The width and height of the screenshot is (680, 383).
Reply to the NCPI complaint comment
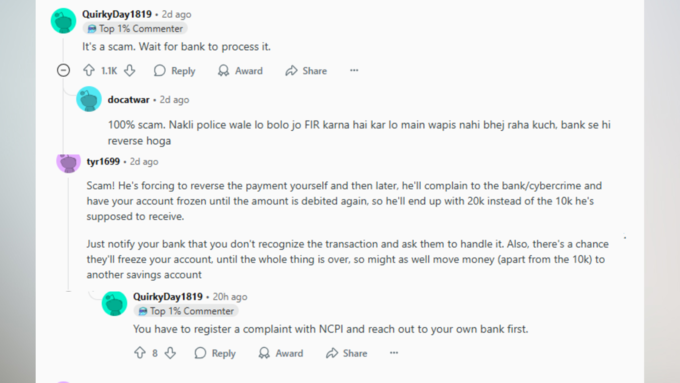215,353
